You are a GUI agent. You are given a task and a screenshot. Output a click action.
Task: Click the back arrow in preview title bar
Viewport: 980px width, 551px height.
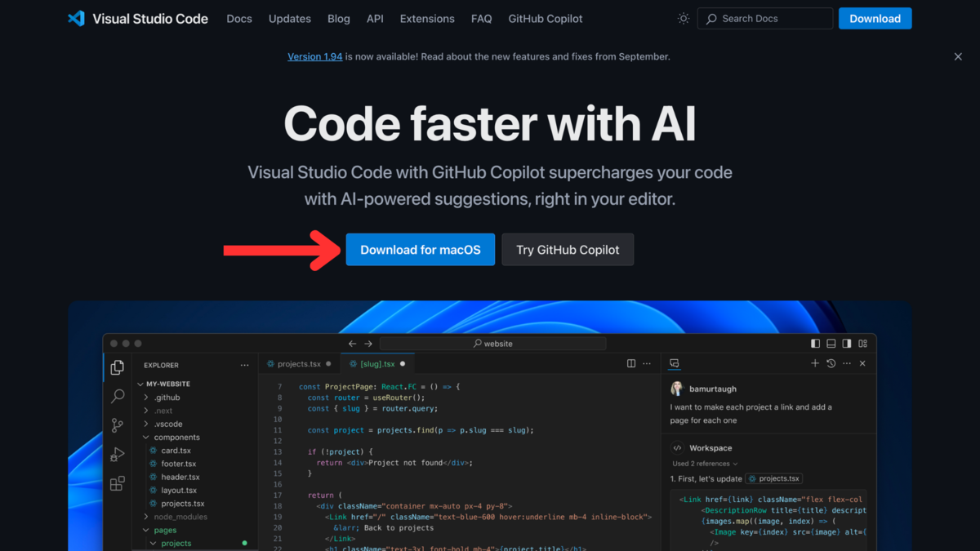pyautogui.click(x=353, y=344)
